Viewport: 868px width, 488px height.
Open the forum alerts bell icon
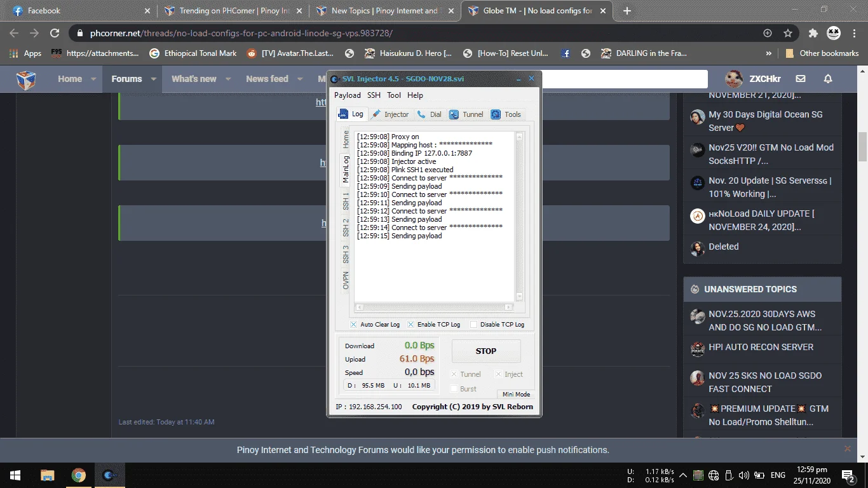click(827, 79)
